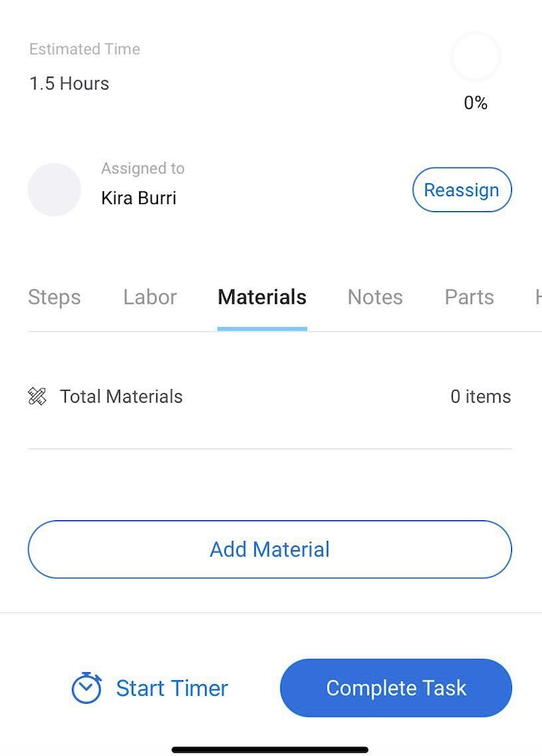Switch to the Steps tab
This screenshot has height=756, width=542.
pos(55,297)
